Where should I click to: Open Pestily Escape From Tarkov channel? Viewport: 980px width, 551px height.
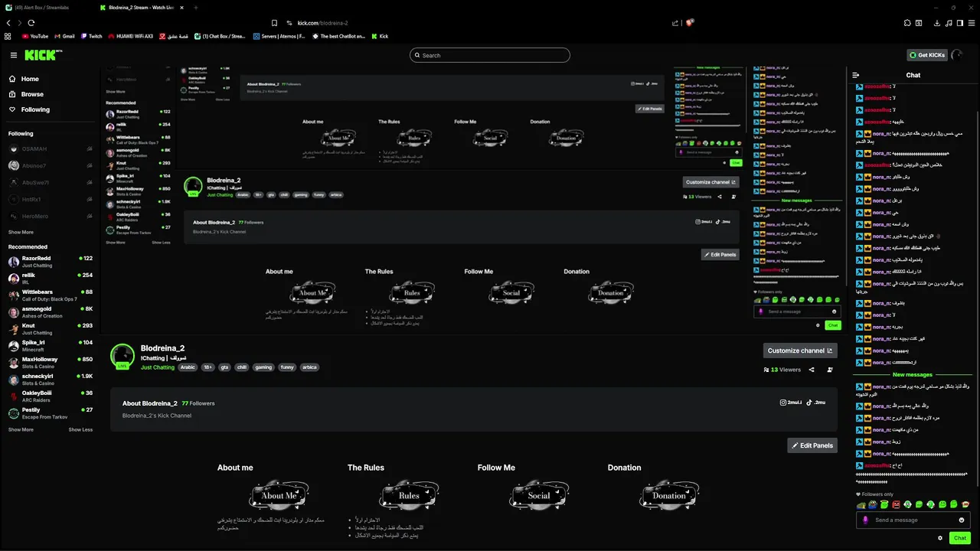point(51,413)
